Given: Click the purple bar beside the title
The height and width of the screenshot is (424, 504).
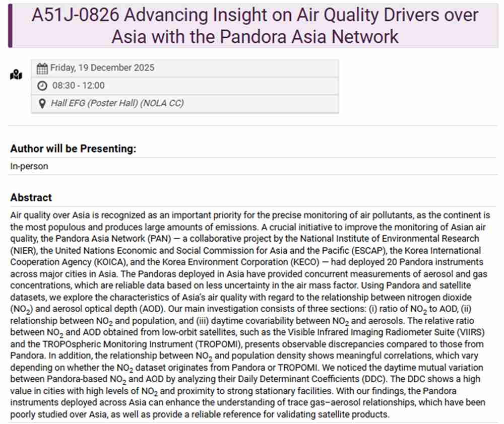Looking at the screenshot, I should coord(10,26).
